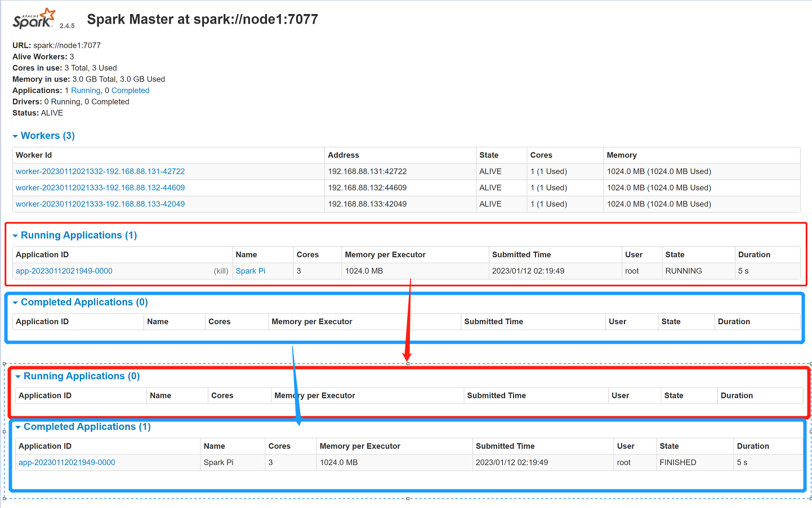Collapse the Workers (3) section

(43, 136)
